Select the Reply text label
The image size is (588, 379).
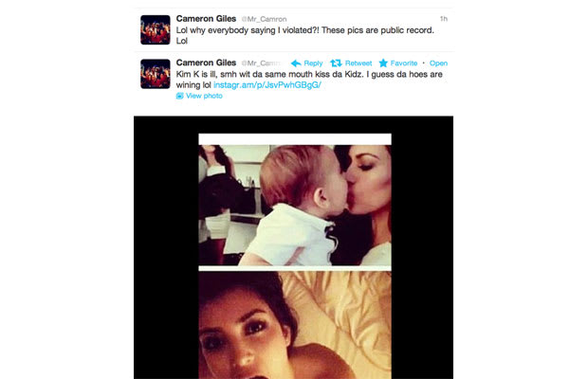[313, 63]
